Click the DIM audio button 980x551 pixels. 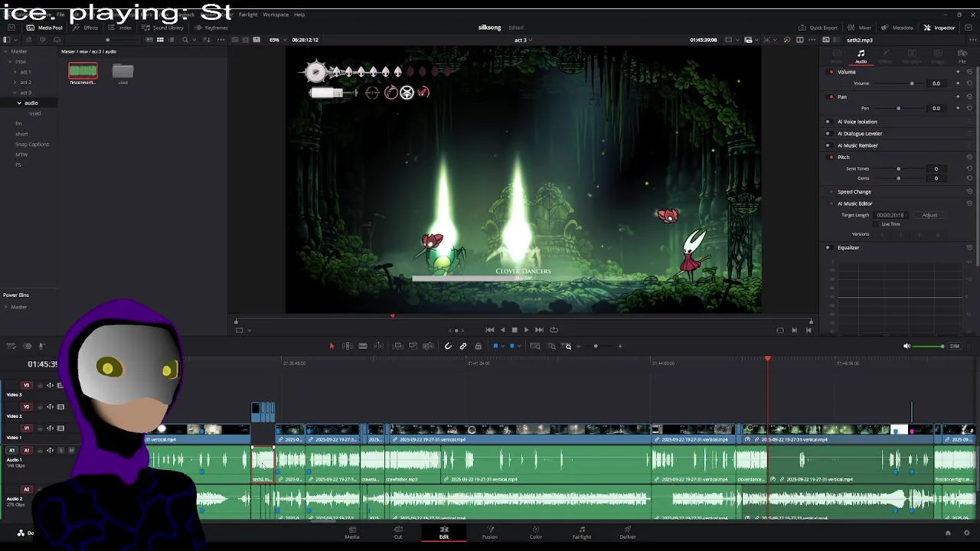pyautogui.click(x=955, y=346)
